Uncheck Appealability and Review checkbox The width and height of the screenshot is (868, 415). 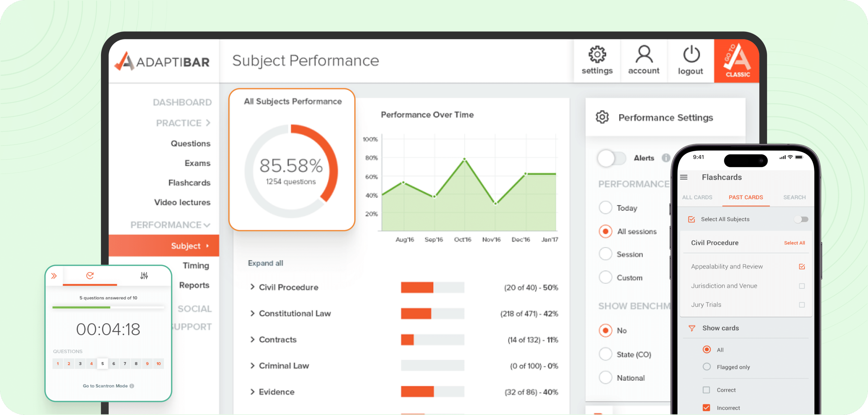[x=802, y=266]
